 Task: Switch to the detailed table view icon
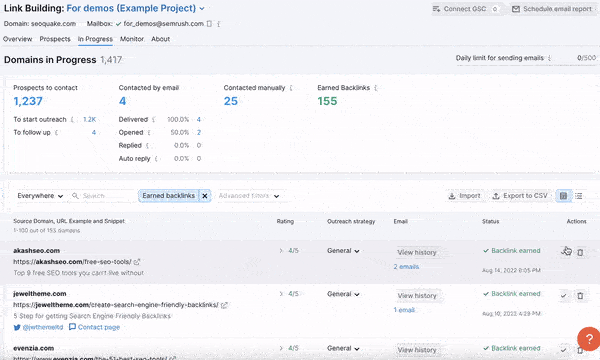coord(564,196)
